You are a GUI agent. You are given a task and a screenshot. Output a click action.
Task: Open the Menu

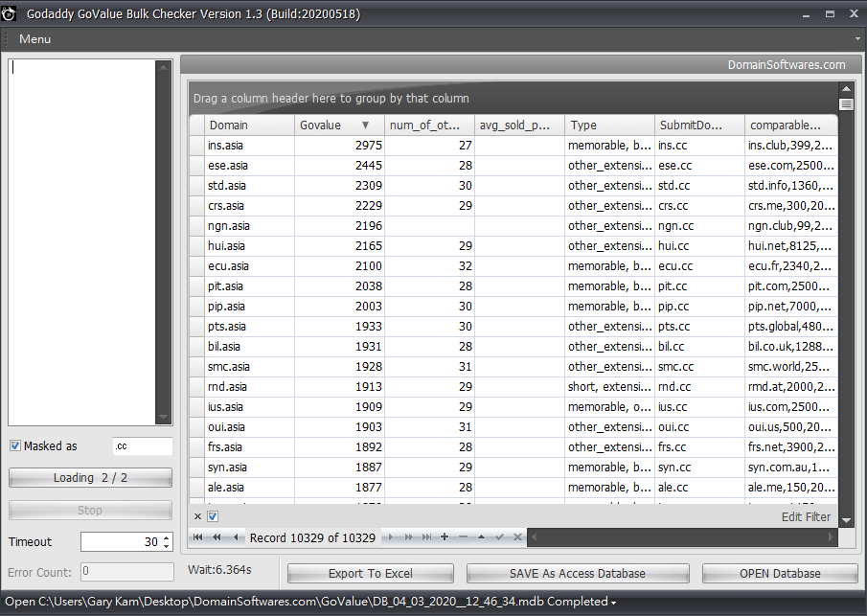(x=34, y=39)
